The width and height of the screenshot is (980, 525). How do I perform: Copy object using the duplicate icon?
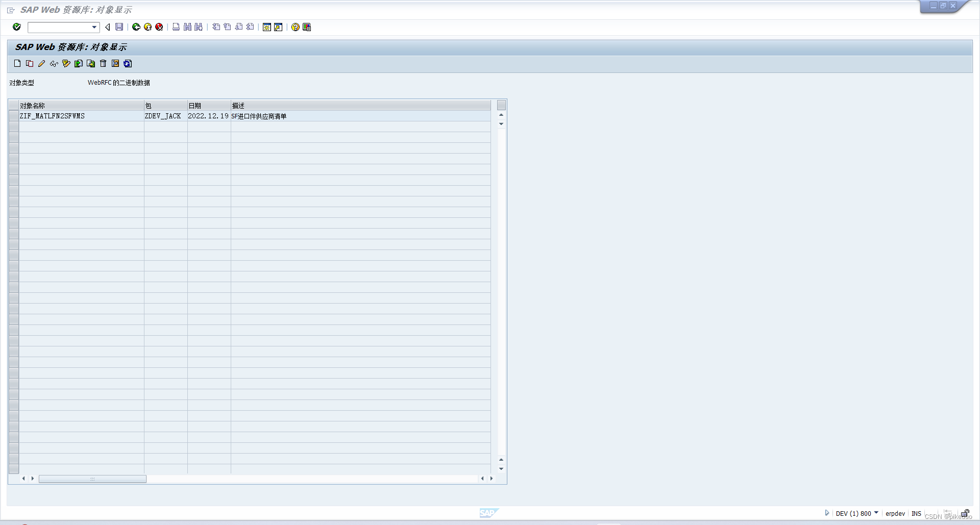pyautogui.click(x=30, y=64)
